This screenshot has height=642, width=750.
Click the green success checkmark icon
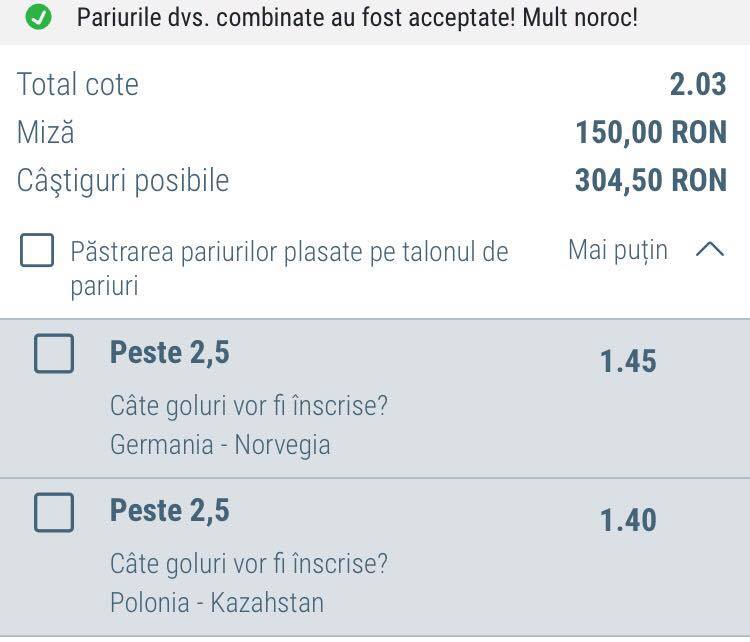38,17
